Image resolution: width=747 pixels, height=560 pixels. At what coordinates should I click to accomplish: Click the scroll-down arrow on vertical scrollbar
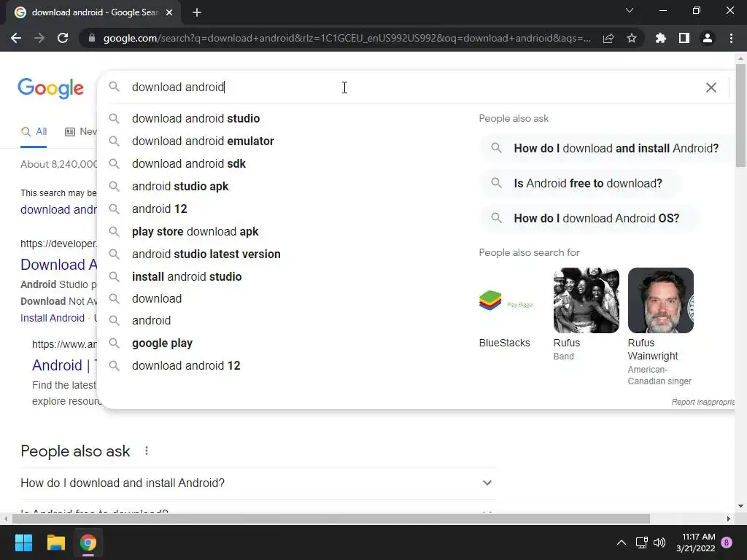coord(740,506)
